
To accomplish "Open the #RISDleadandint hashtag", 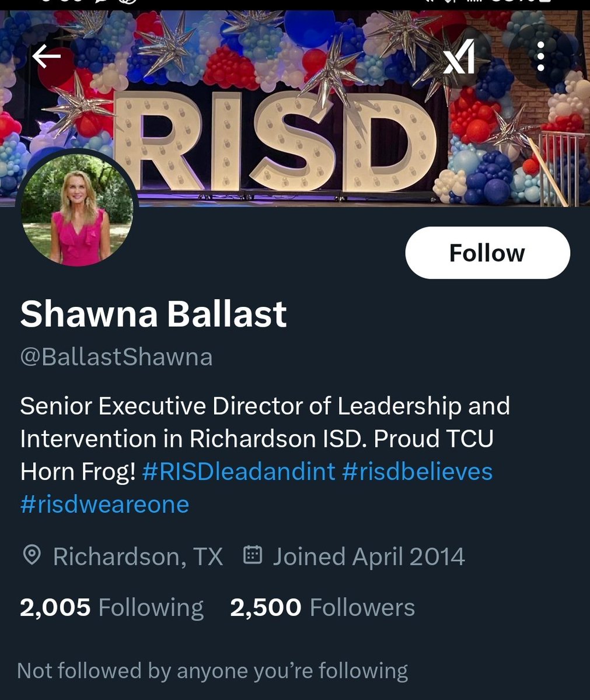I will [x=239, y=471].
